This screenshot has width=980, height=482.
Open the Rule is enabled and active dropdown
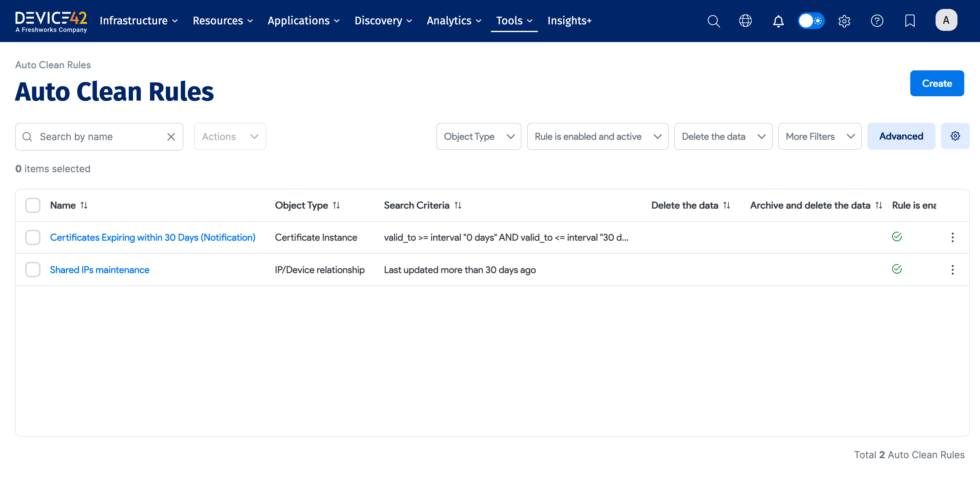pyautogui.click(x=597, y=137)
